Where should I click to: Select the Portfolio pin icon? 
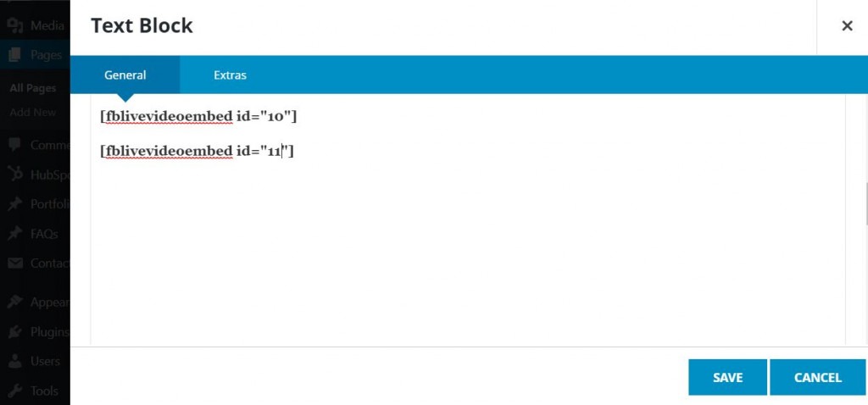[x=15, y=204]
